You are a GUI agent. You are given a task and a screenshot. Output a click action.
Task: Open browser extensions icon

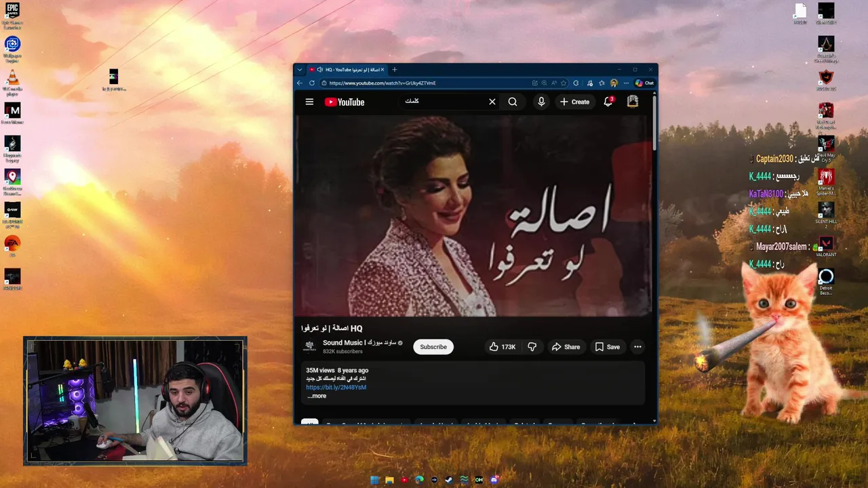(x=576, y=83)
